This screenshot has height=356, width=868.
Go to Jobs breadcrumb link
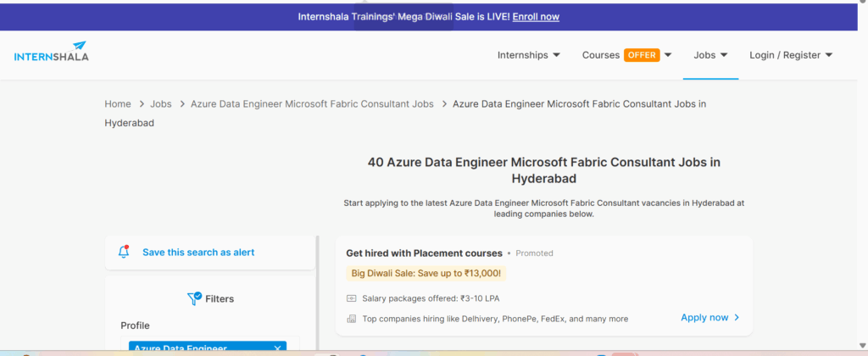point(161,103)
